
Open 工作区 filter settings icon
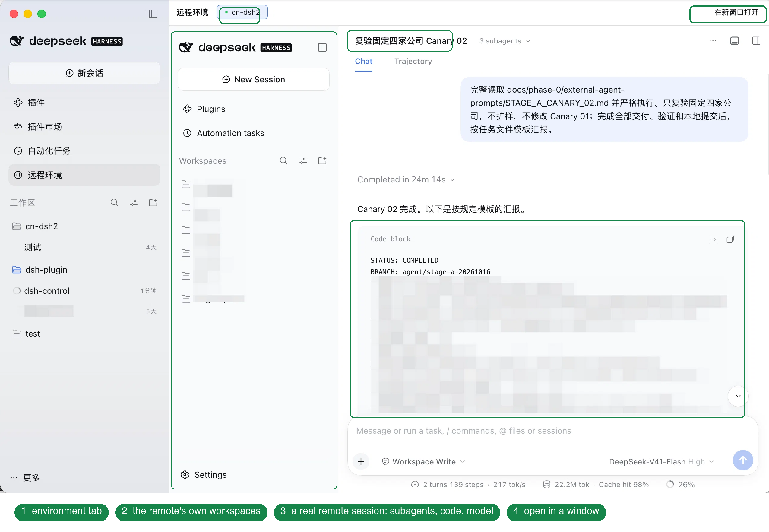(134, 203)
